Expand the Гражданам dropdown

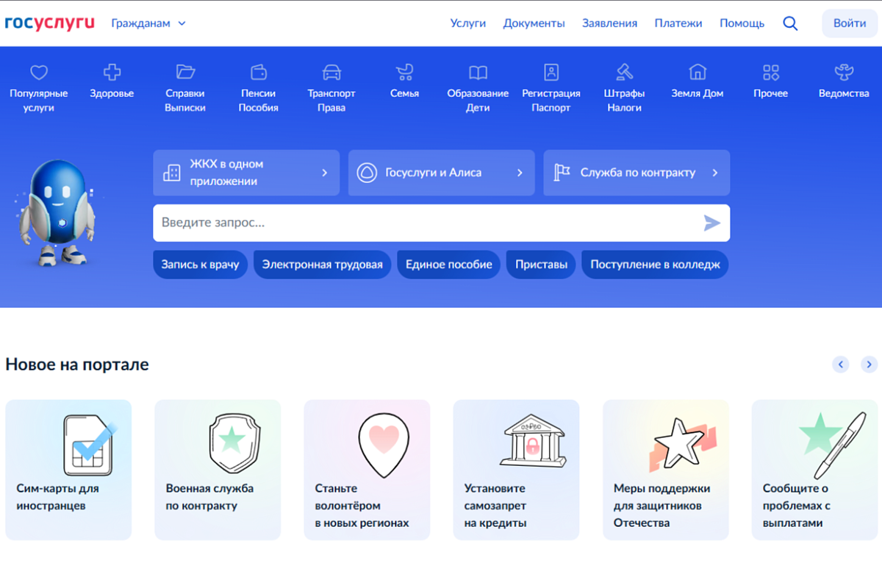coord(148,24)
